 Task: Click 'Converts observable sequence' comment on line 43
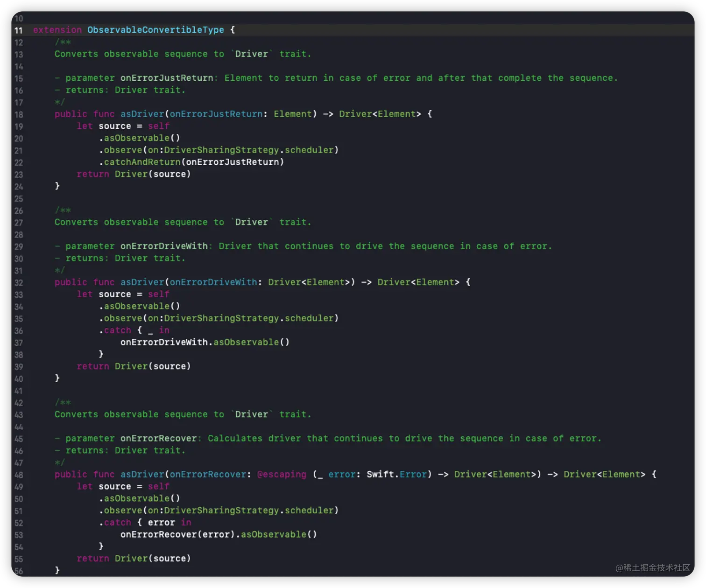pos(131,414)
